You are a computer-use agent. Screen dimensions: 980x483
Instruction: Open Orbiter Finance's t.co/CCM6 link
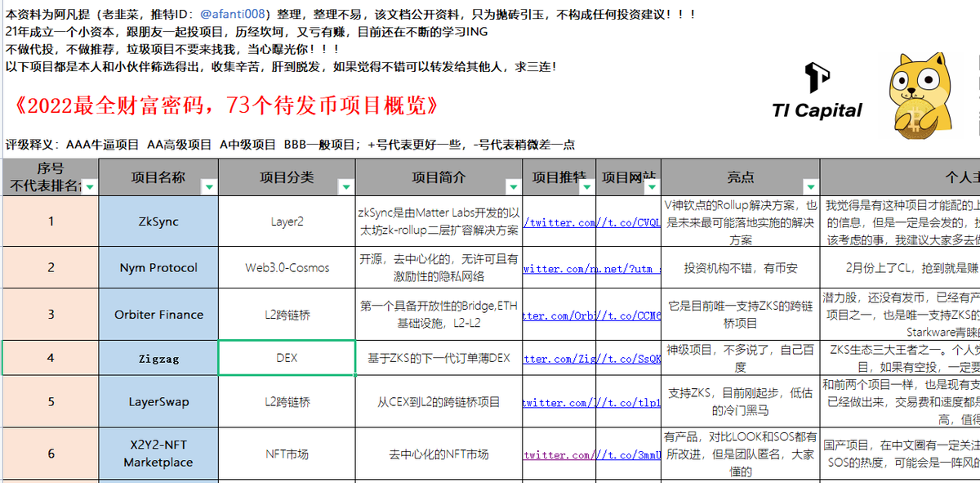pyautogui.click(x=627, y=315)
